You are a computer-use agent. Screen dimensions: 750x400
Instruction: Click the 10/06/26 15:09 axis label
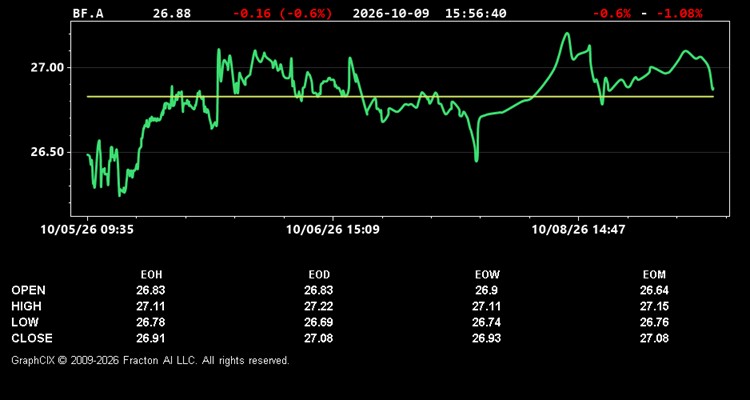click(x=333, y=229)
